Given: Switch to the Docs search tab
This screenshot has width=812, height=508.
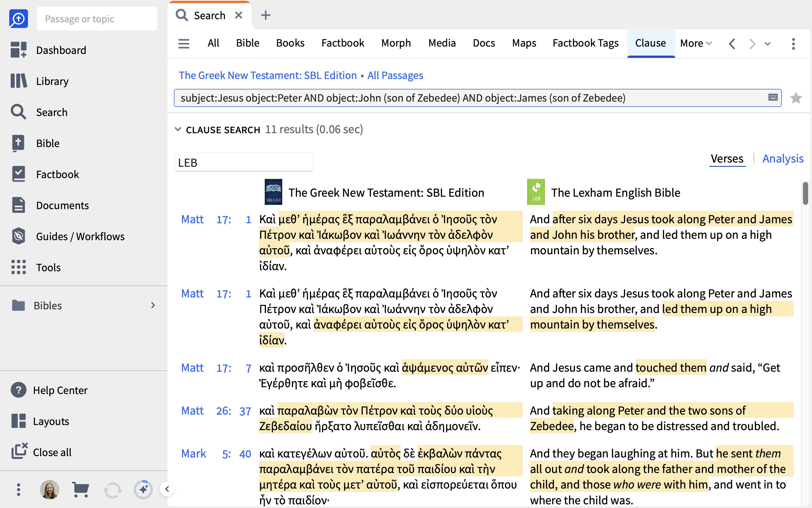Looking at the screenshot, I should tap(484, 43).
